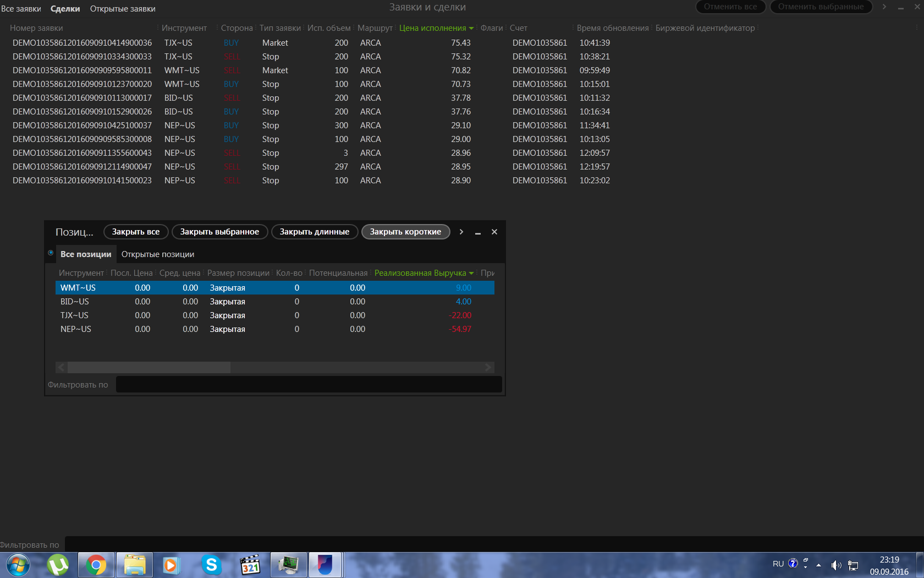Click the help question mark tray icon
Viewport: 924px width, 578px height.
coord(793,563)
